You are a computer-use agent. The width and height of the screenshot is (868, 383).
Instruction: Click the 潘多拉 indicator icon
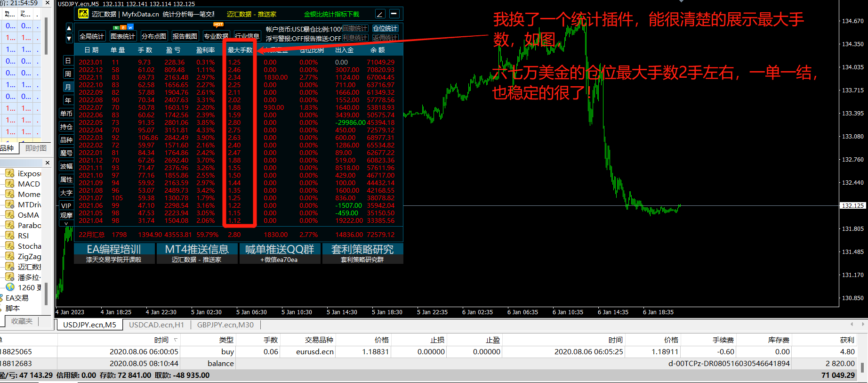tap(10, 277)
